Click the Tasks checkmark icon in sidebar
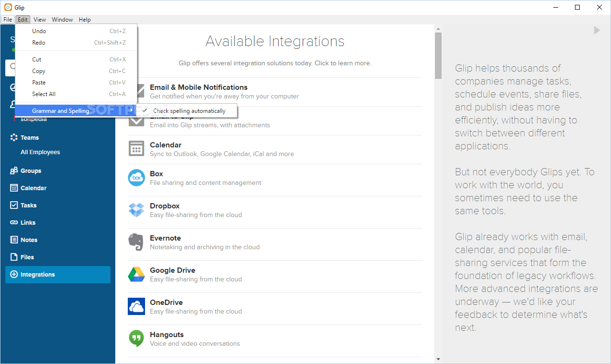The width and height of the screenshot is (611, 364). point(14,205)
